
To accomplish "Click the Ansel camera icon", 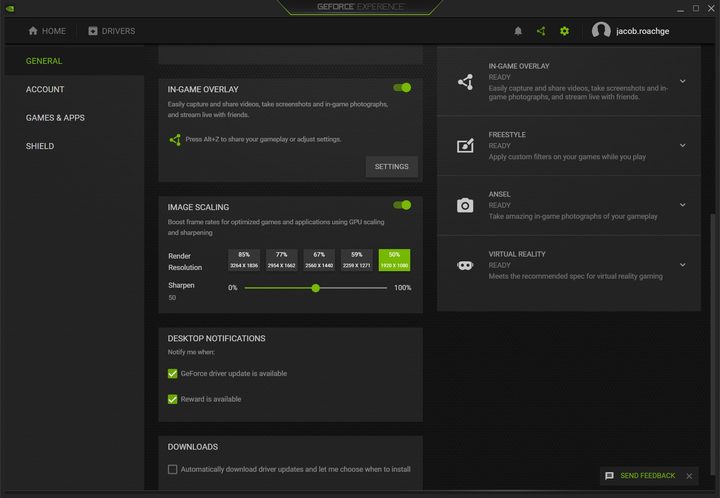I will pyautogui.click(x=465, y=205).
